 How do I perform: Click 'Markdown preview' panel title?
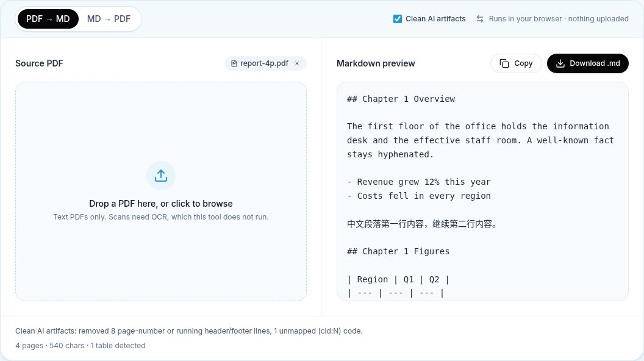[376, 63]
